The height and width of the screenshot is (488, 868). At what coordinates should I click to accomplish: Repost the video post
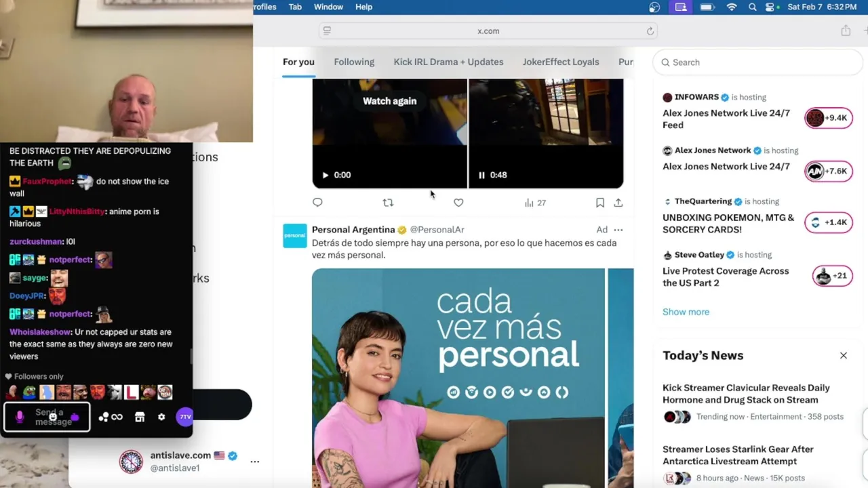[388, 203]
